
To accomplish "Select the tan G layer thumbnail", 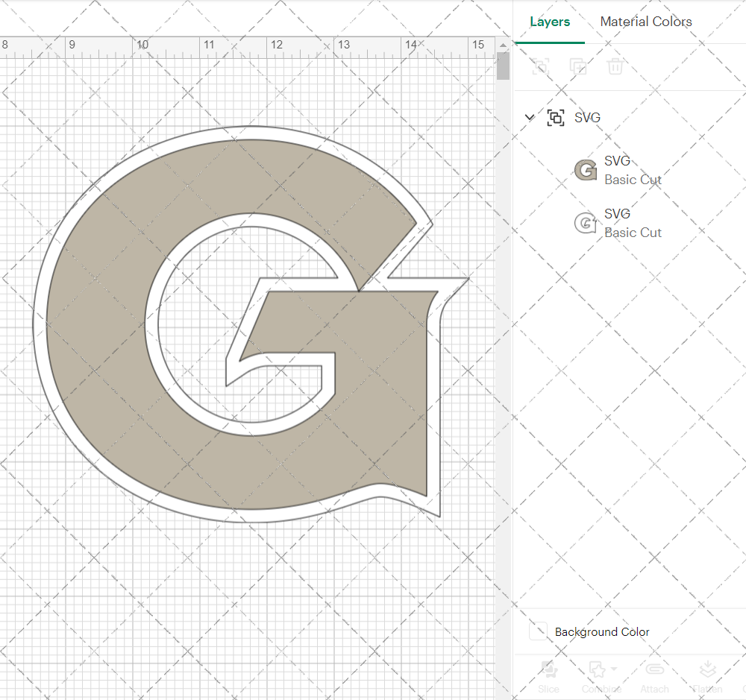I will (586, 170).
